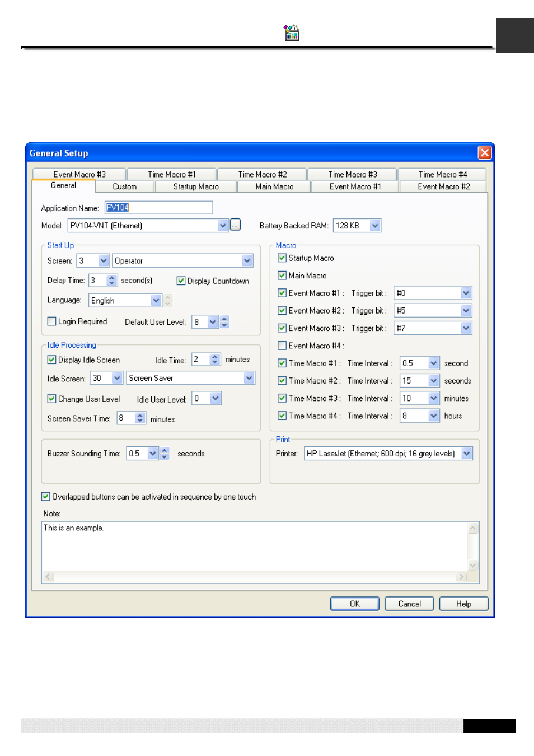Switch to the Main Macro tab
The width and height of the screenshot is (534, 756).
tap(274, 186)
